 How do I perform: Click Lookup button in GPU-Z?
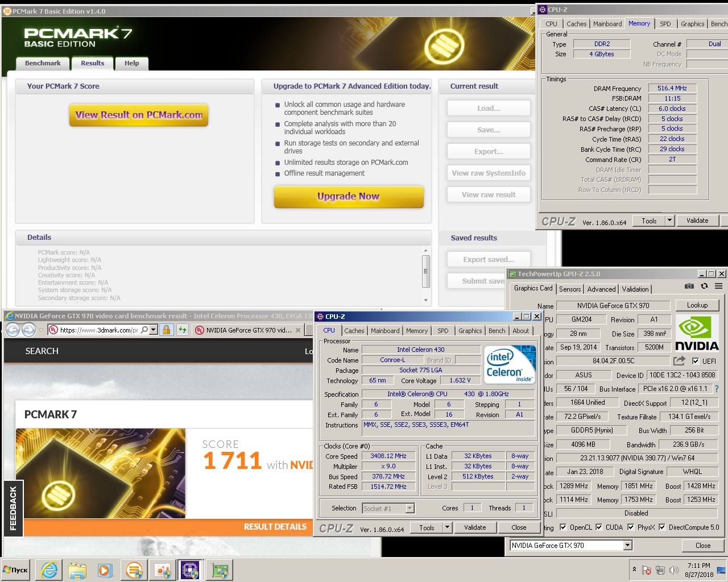pos(697,305)
